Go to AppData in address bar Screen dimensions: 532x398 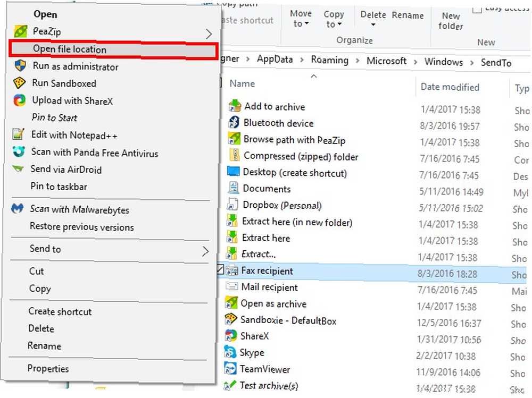(275, 59)
